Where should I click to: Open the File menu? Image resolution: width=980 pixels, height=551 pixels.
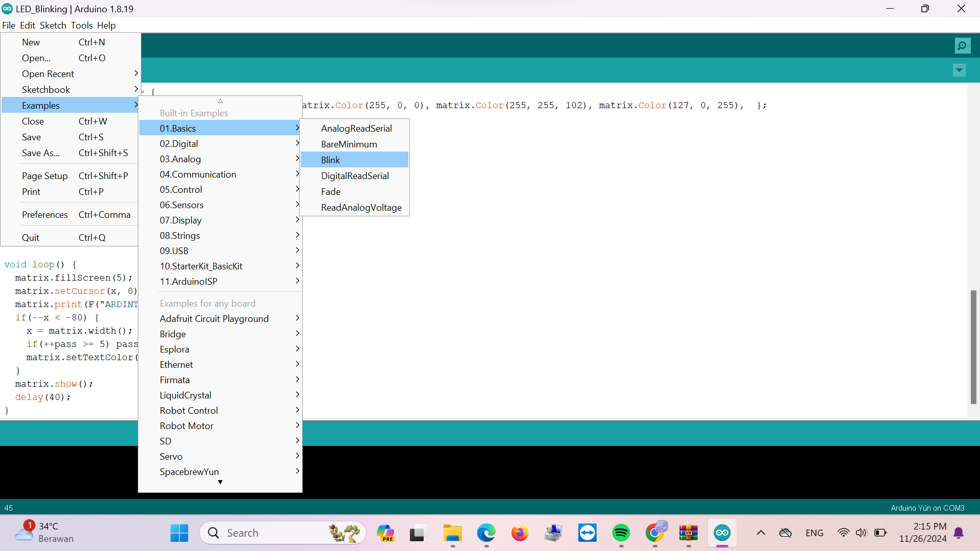8,26
